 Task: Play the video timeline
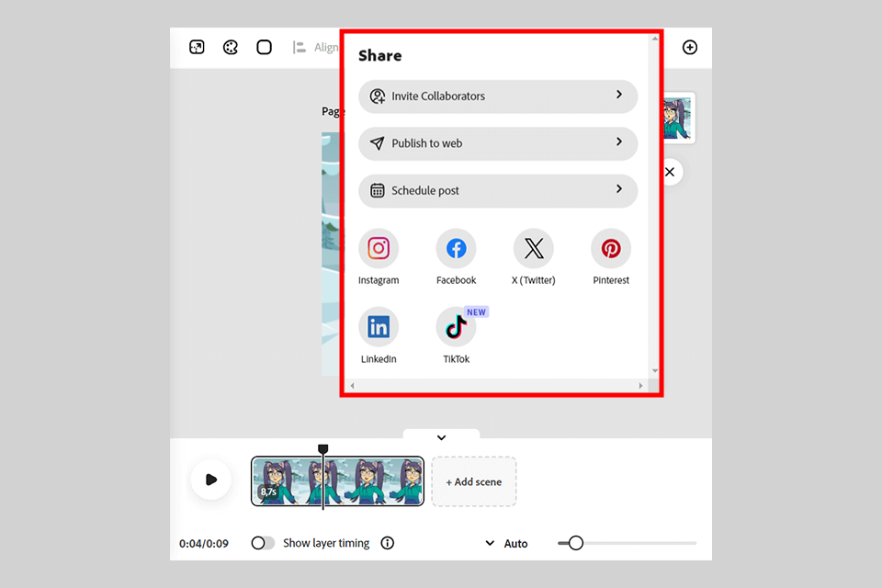click(x=211, y=480)
